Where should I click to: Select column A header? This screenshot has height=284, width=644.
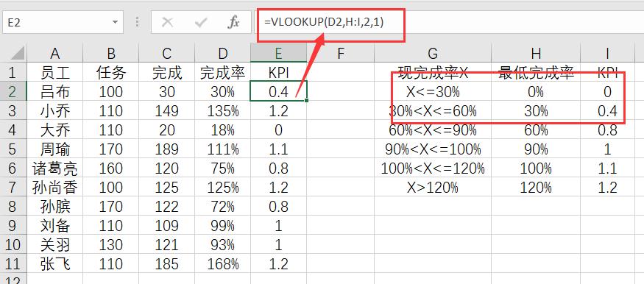tap(55, 53)
